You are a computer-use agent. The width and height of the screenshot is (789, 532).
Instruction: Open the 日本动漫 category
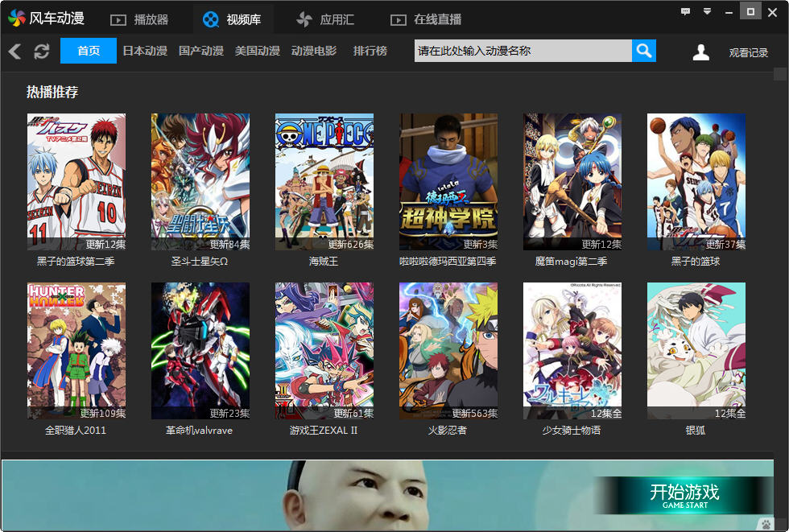(x=145, y=51)
